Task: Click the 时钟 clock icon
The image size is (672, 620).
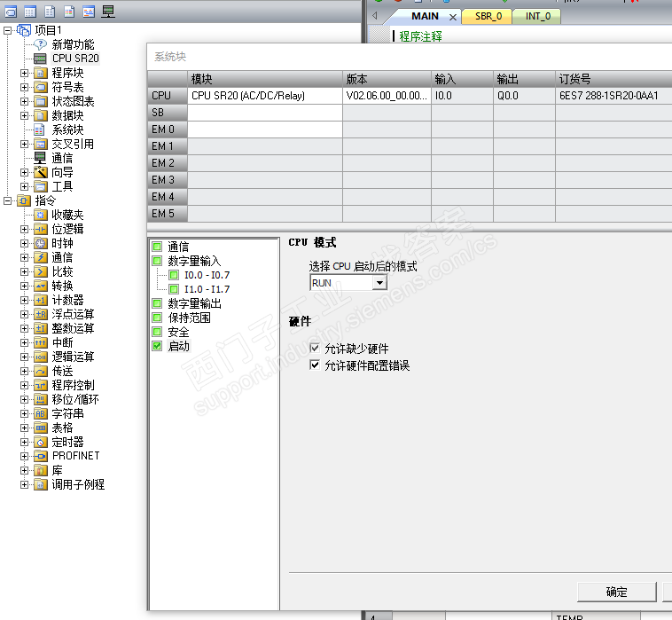Action: [x=40, y=243]
